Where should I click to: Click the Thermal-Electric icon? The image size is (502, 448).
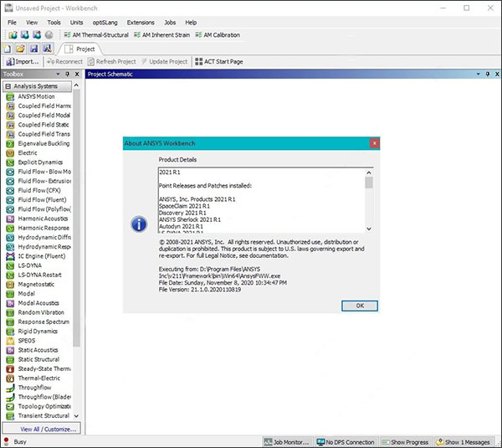tap(10, 378)
